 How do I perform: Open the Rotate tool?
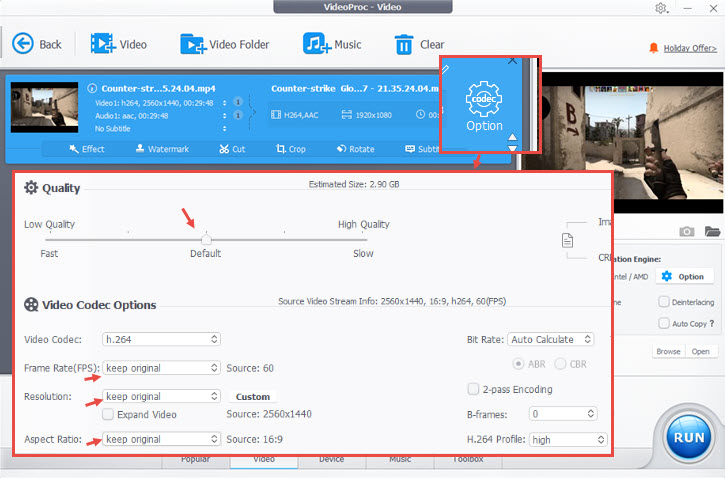[x=356, y=149]
